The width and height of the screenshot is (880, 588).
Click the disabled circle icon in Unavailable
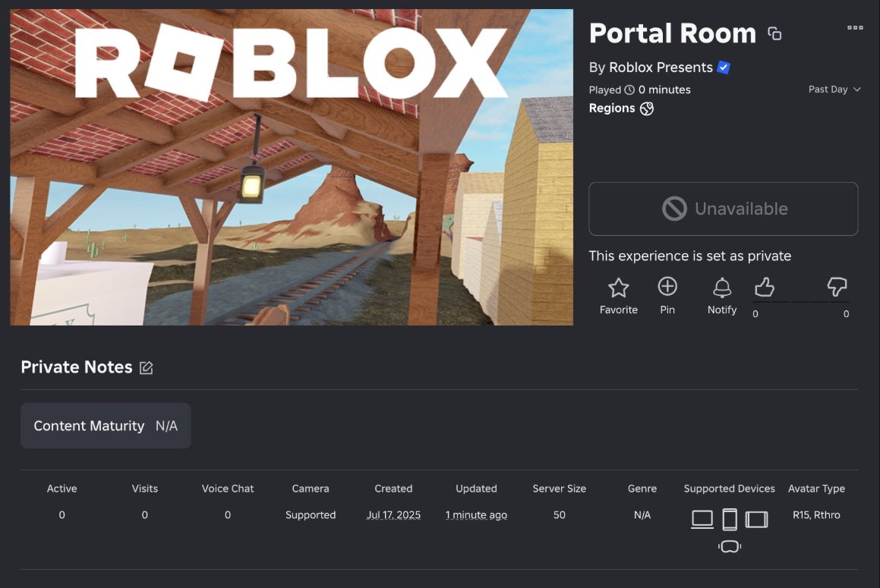(x=674, y=209)
